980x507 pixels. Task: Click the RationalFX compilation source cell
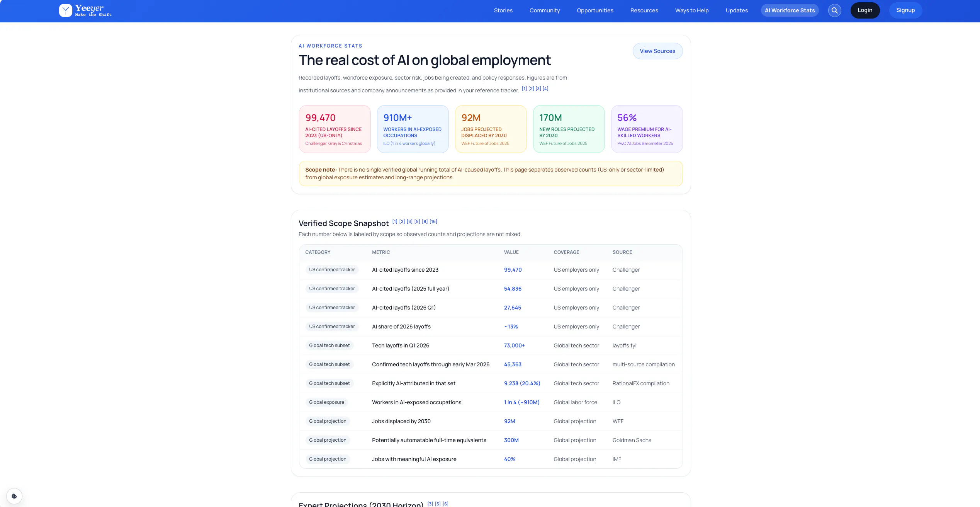click(x=641, y=383)
